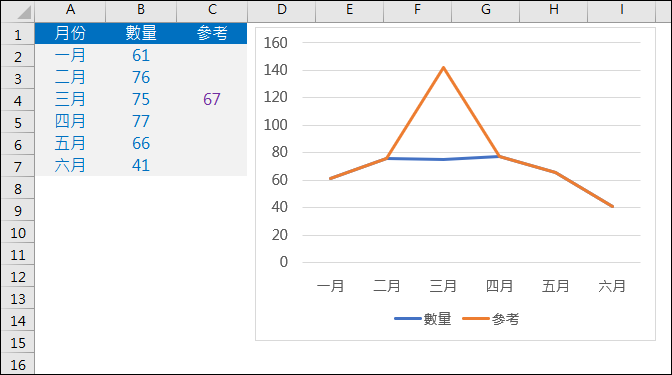The height and width of the screenshot is (375, 672).
Task: Click chart category label 二月
Action: [387, 286]
